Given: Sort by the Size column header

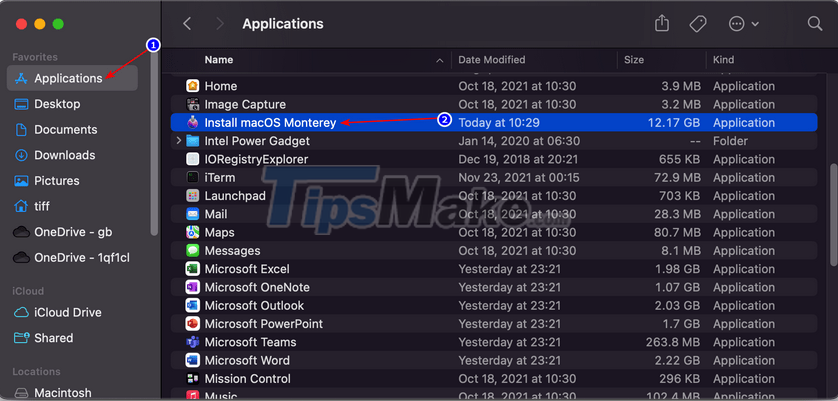Looking at the screenshot, I should tap(634, 60).
